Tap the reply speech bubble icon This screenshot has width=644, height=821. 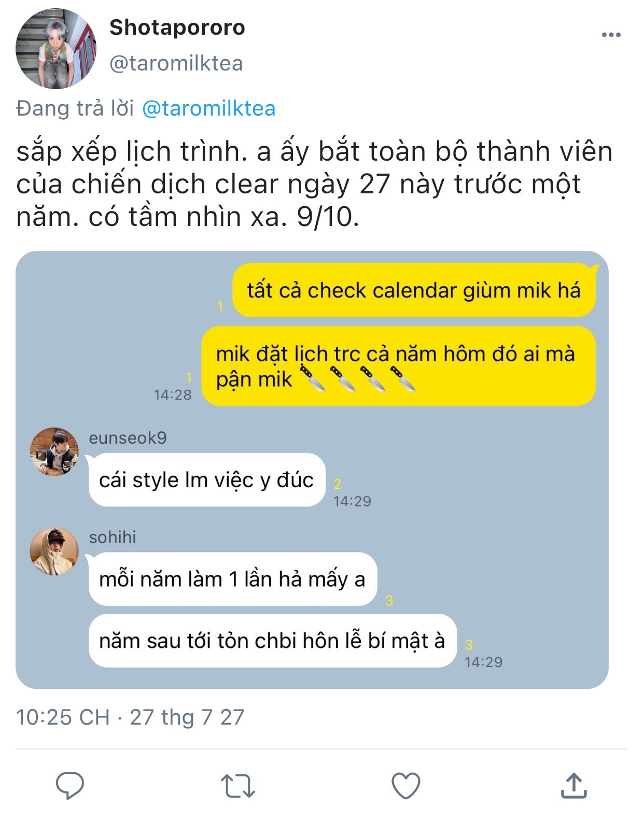coord(70,785)
